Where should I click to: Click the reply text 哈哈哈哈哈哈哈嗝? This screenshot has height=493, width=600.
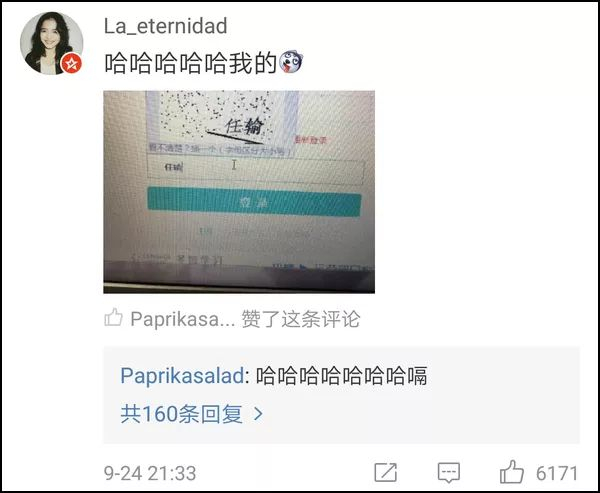(341, 376)
